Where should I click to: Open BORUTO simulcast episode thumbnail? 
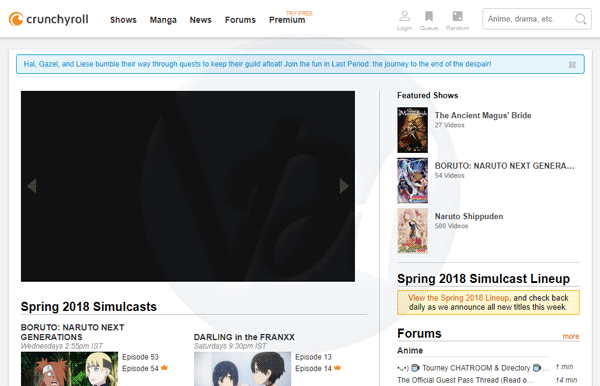69,369
